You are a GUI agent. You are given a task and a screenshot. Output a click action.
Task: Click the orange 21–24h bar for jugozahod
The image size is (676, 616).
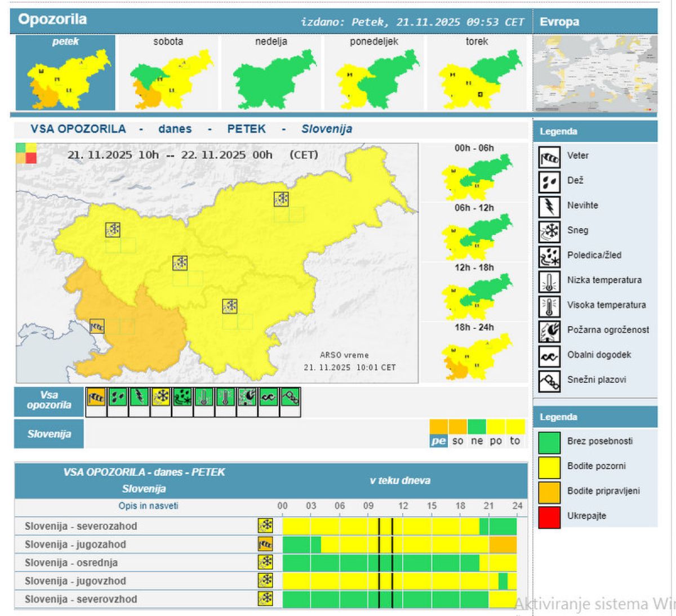[x=502, y=544]
